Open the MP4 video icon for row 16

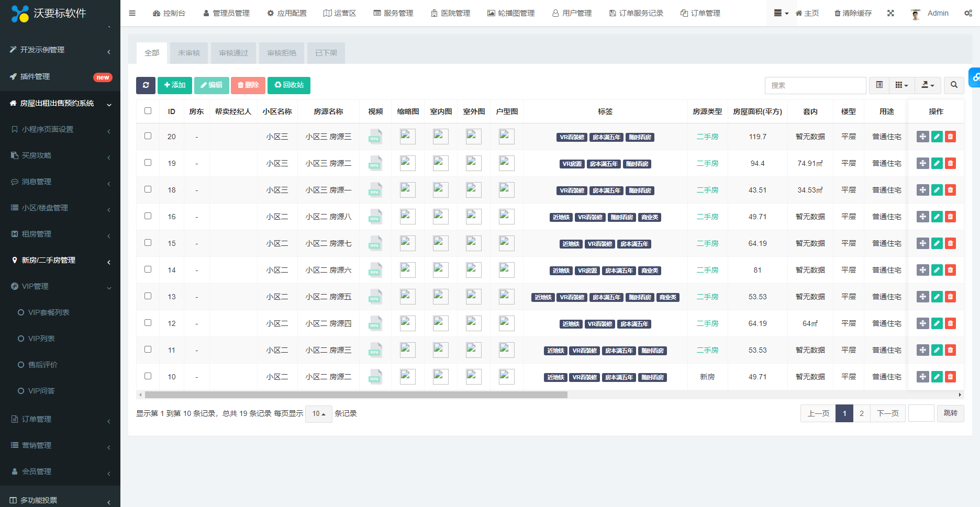click(375, 217)
